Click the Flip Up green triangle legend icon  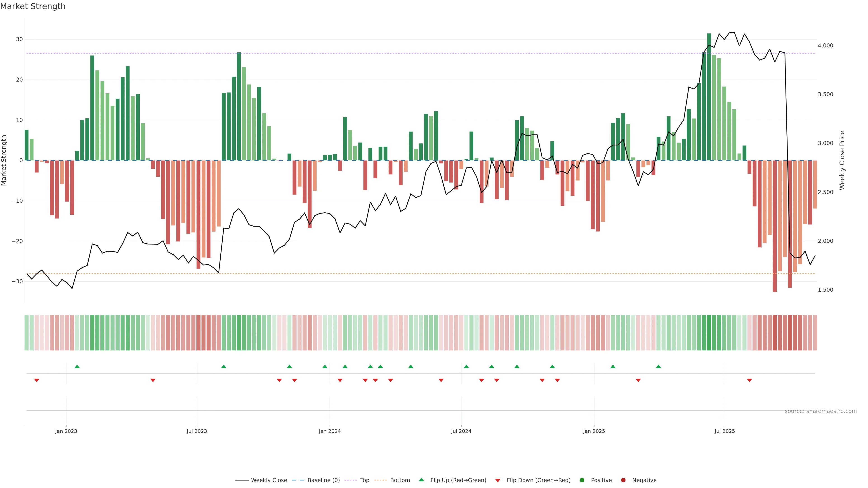point(421,480)
